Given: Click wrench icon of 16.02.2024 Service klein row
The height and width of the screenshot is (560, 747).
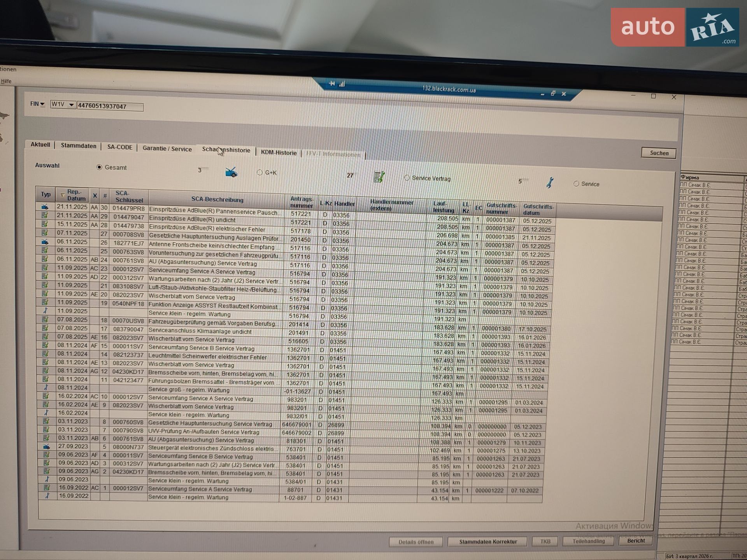Looking at the screenshot, I should pyautogui.click(x=46, y=413).
